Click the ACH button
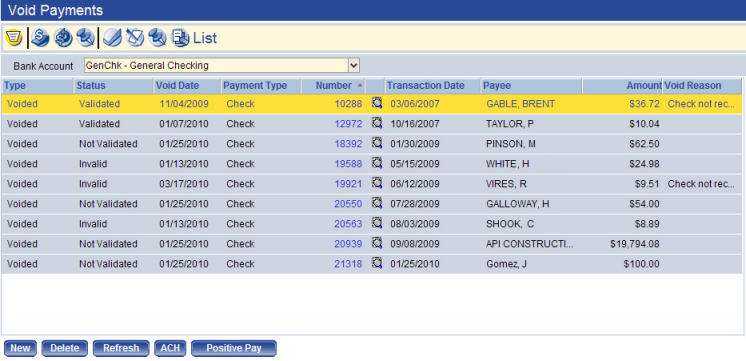 click(170, 348)
